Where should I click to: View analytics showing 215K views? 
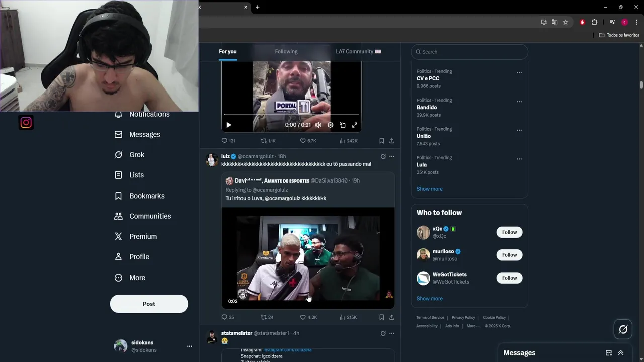click(x=348, y=317)
